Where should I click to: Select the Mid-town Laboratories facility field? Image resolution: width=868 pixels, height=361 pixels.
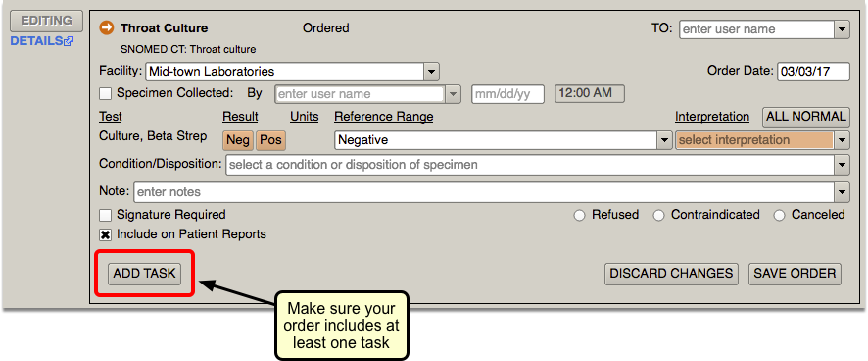pyautogui.click(x=284, y=72)
